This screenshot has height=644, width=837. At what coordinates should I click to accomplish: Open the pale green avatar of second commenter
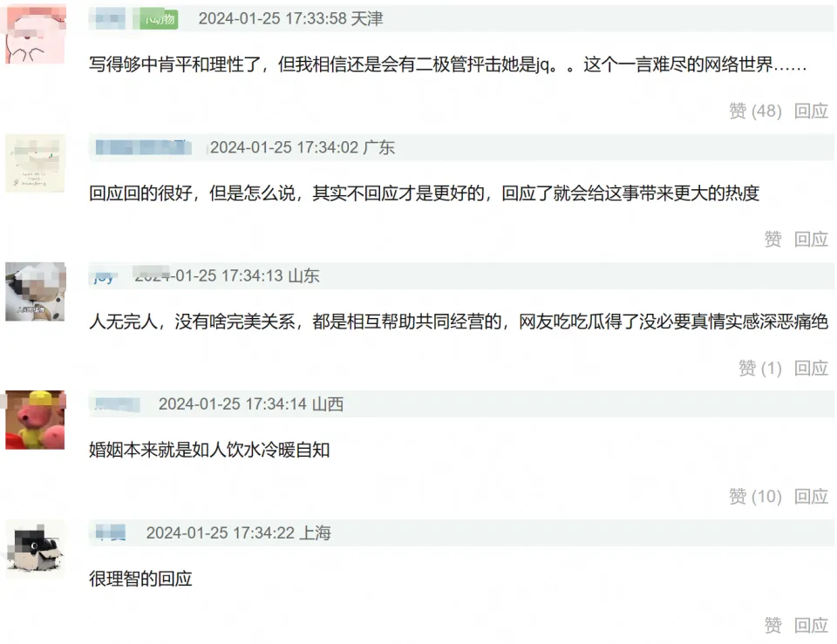pos(35,163)
